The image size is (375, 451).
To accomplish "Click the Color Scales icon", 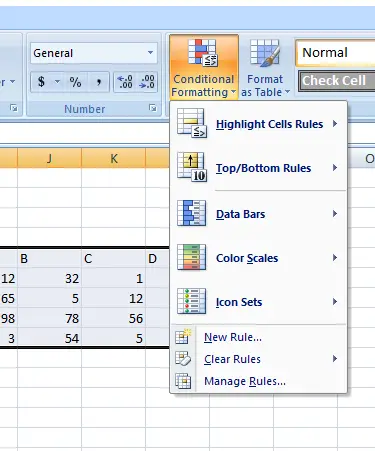I will pyautogui.click(x=191, y=257).
